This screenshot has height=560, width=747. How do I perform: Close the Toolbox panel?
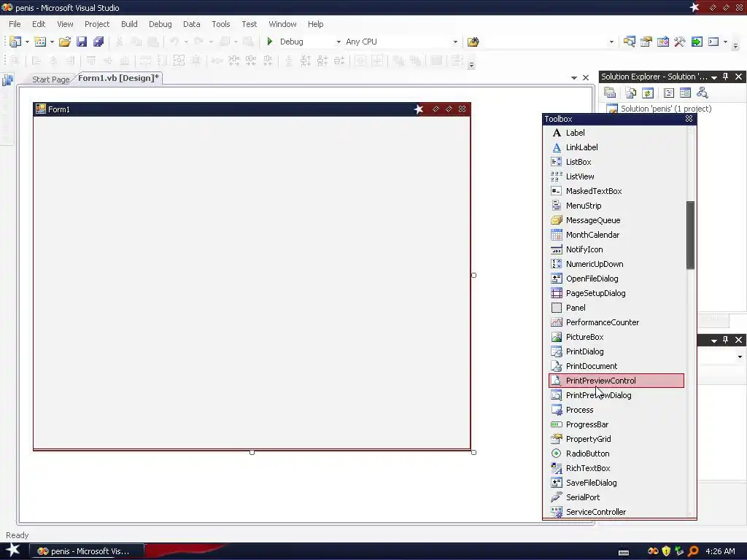coord(689,119)
